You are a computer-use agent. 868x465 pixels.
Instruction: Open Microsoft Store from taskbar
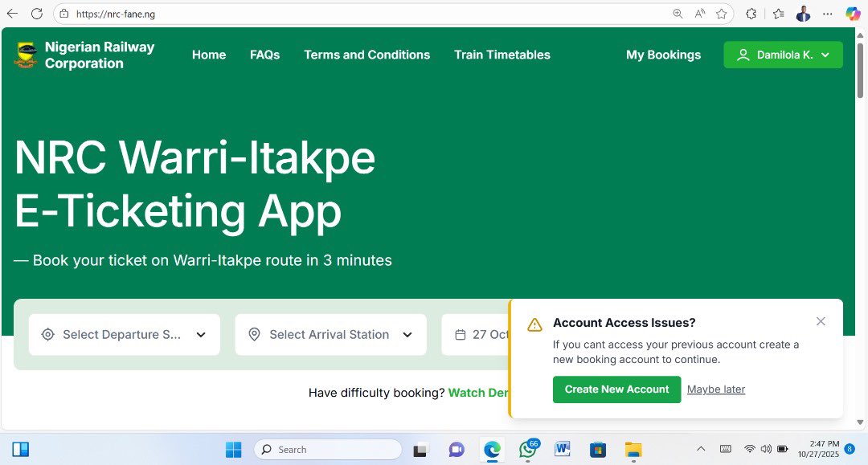point(598,450)
